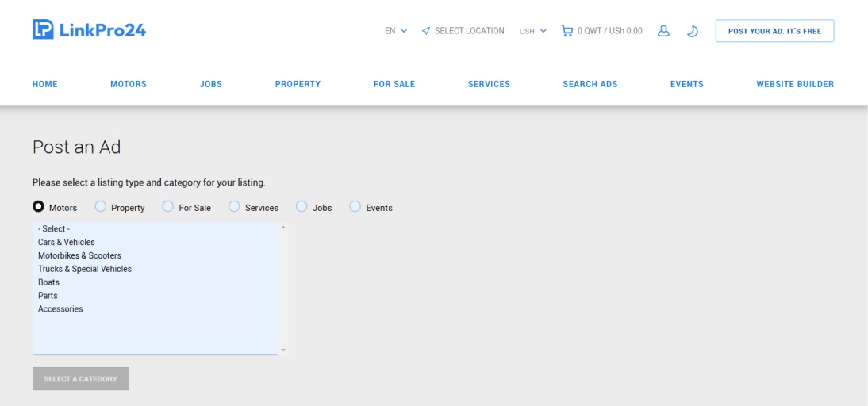The width and height of the screenshot is (868, 406).
Task: Open the USH currency dropdown
Action: click(x=532, y=31)
